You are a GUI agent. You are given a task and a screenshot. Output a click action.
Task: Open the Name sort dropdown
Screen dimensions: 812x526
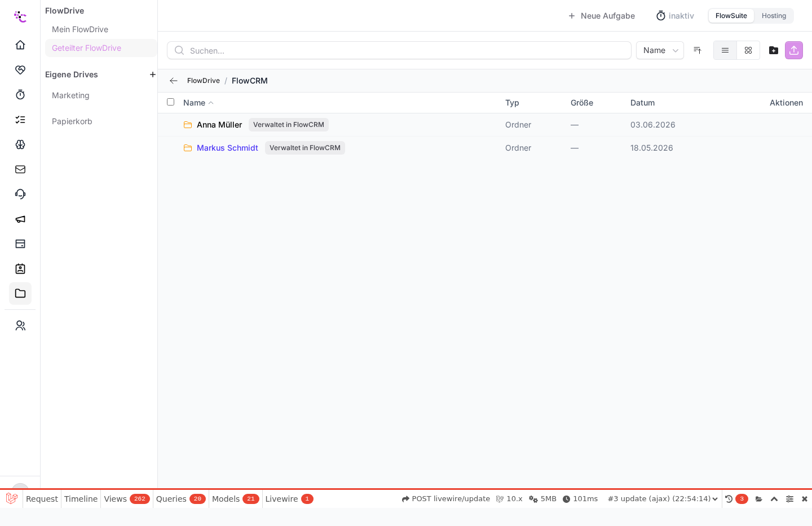pos(660,50)
